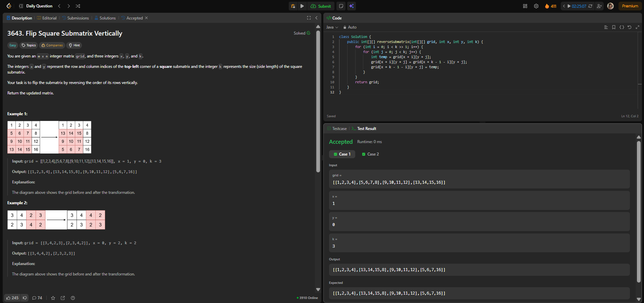The height and width of the screenshot is (303, 644).
Task: Open the notes icon beside Submit
Action: (x=341, y=6)
